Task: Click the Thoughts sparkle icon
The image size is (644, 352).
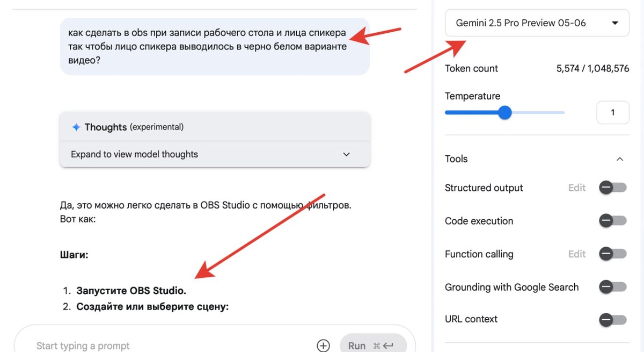Action: click(x=76, y=127)
